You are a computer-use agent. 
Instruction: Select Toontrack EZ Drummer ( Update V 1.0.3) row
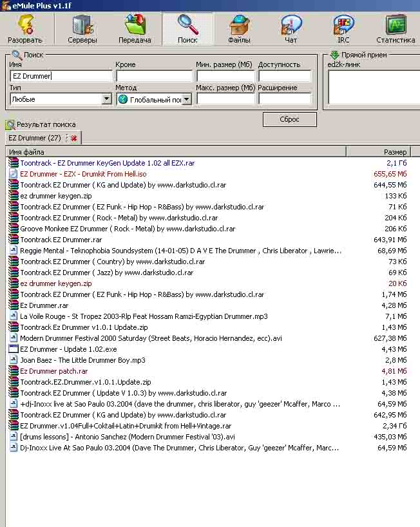click(x=123, y=393)
